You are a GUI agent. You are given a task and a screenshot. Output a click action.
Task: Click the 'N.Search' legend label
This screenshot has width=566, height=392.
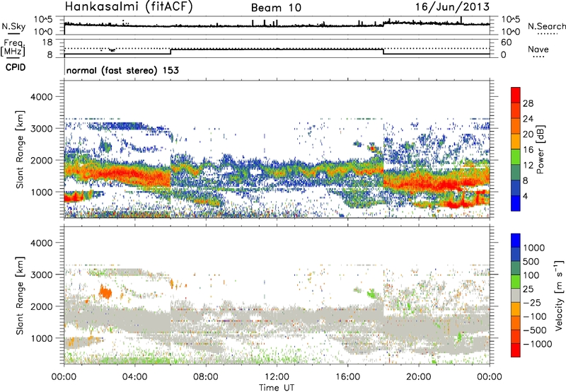(546, 26)
